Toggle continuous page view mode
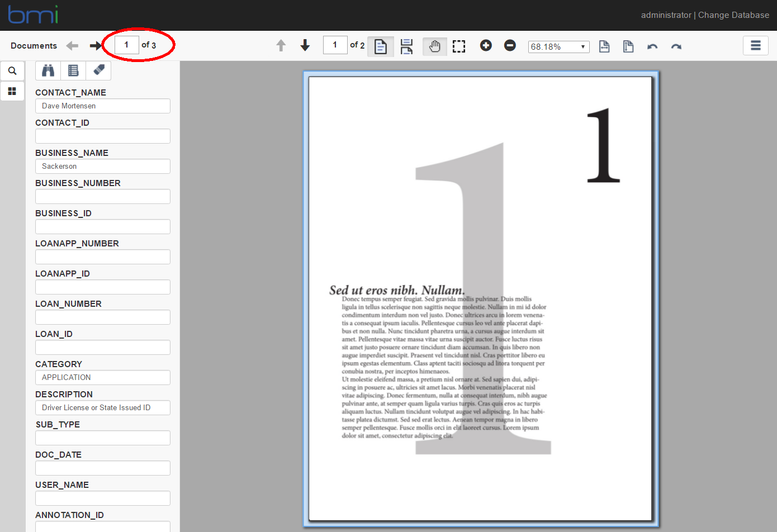Image resolution: width=777 pixels, height=532 pixels. (x=406, y=46)
